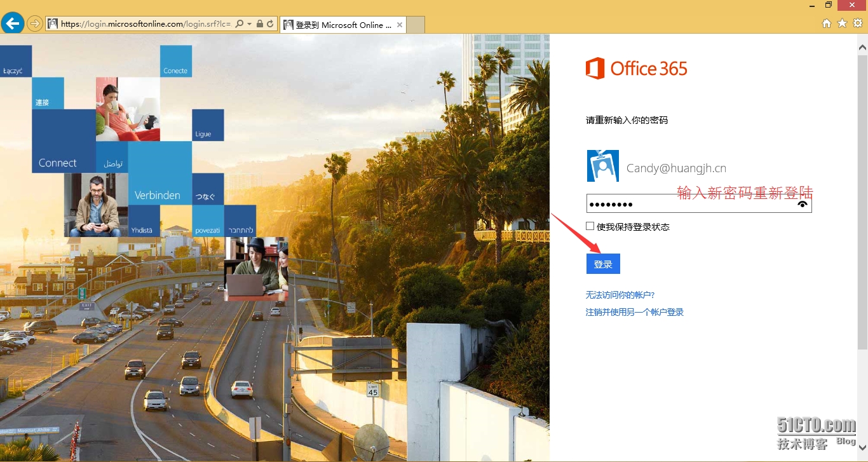The width and height of the screenshot is (868, 462).
Task: Refresh the page with the reload icon
Action: tap(270, 24)
